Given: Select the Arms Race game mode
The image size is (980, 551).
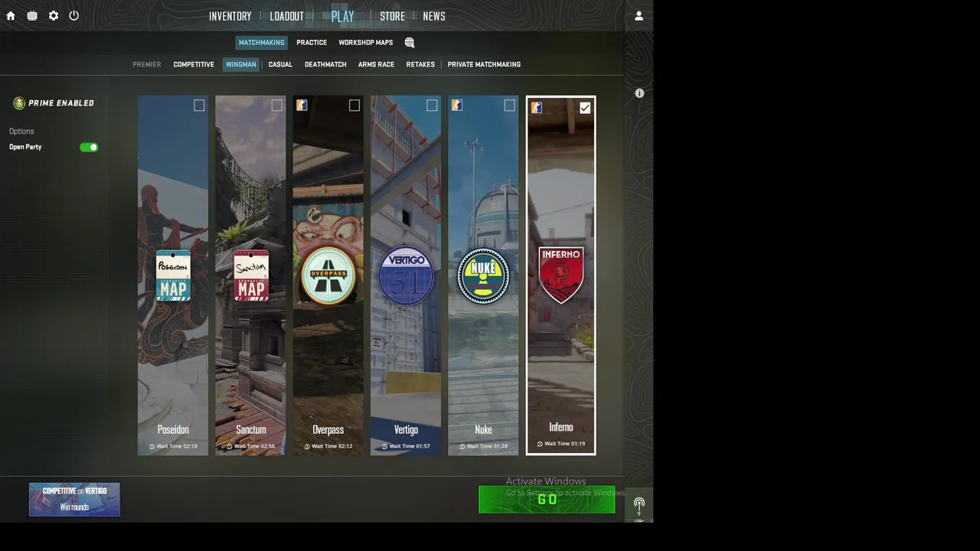Looking at the screenshot, I should (x=376, y=64).
